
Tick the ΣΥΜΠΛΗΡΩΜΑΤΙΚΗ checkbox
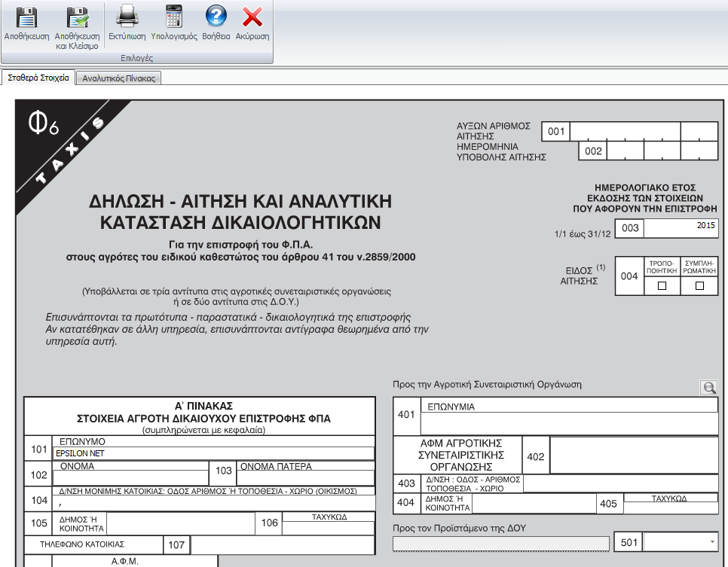(699, 286)
